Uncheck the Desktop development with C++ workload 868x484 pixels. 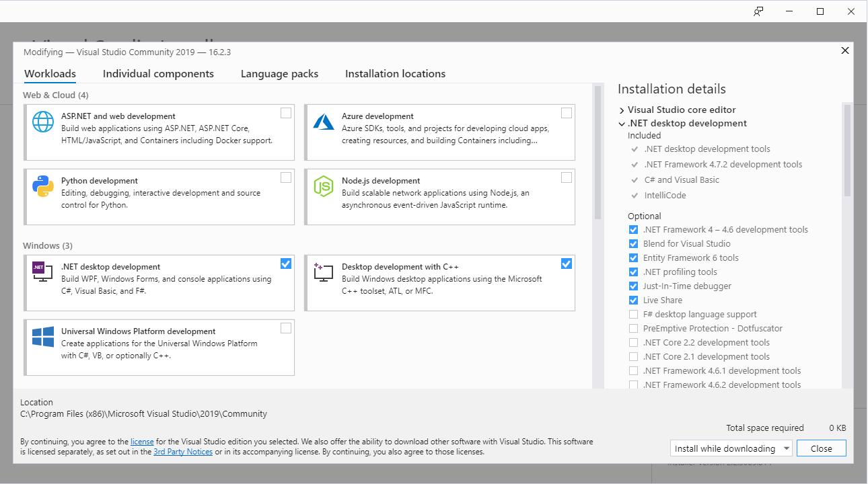click(x=567, y=264)
